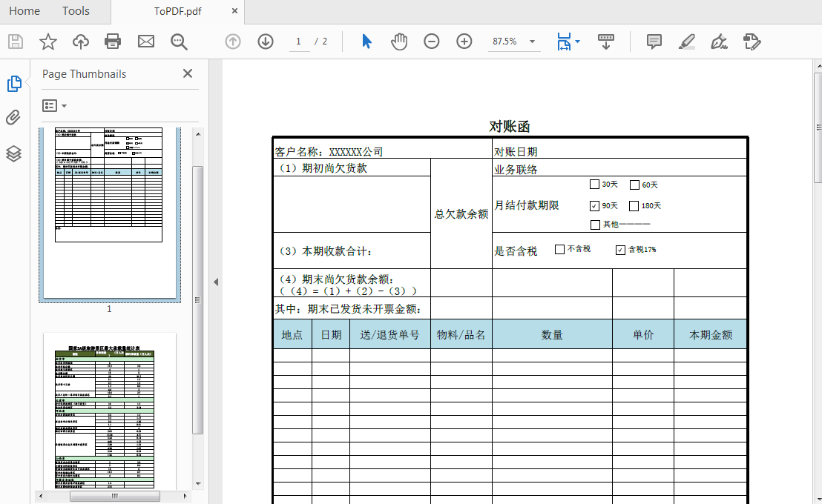This screenshot has height=504, width=822.
Task: Select the Hand tool in the toolbar
Action: pyautogui.click(x=399, y=42)
